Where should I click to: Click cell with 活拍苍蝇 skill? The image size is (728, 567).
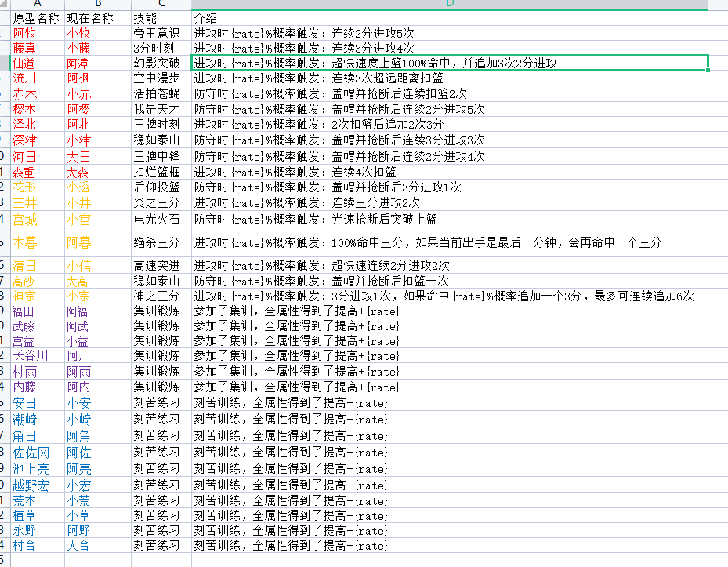pos(161,93)
